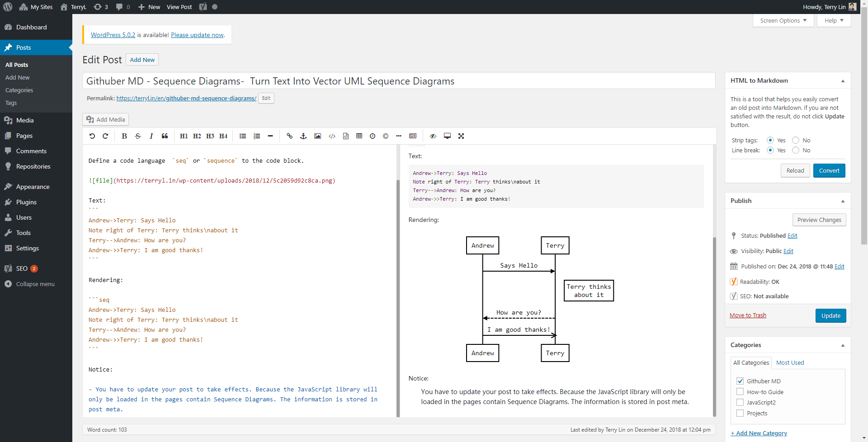Insert an ordered numbered list
Screen dimensions: 868x442
point(257,136)
